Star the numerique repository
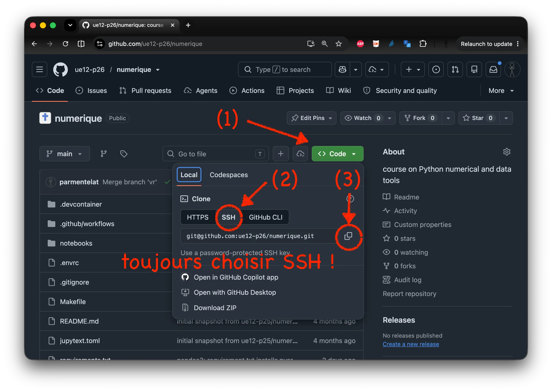The image size is (552, 392). 479,118
